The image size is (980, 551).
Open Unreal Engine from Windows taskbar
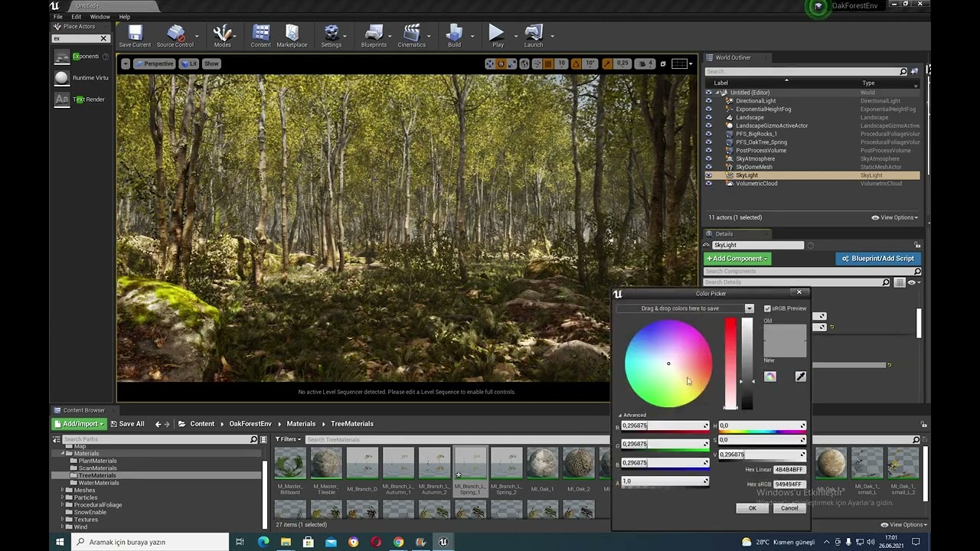click(x=443, y=542)
